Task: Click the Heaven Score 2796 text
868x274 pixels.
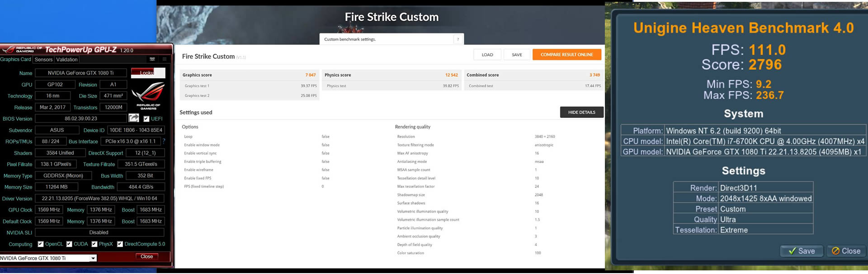Action: click(741, 65)
